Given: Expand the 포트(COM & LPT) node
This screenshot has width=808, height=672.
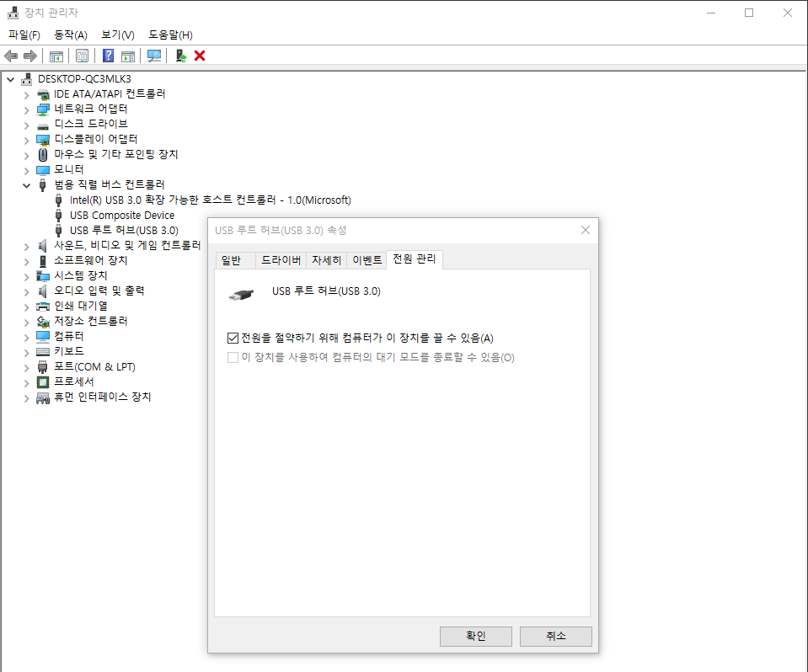Looking at the screenshot, I should (26, 368).
